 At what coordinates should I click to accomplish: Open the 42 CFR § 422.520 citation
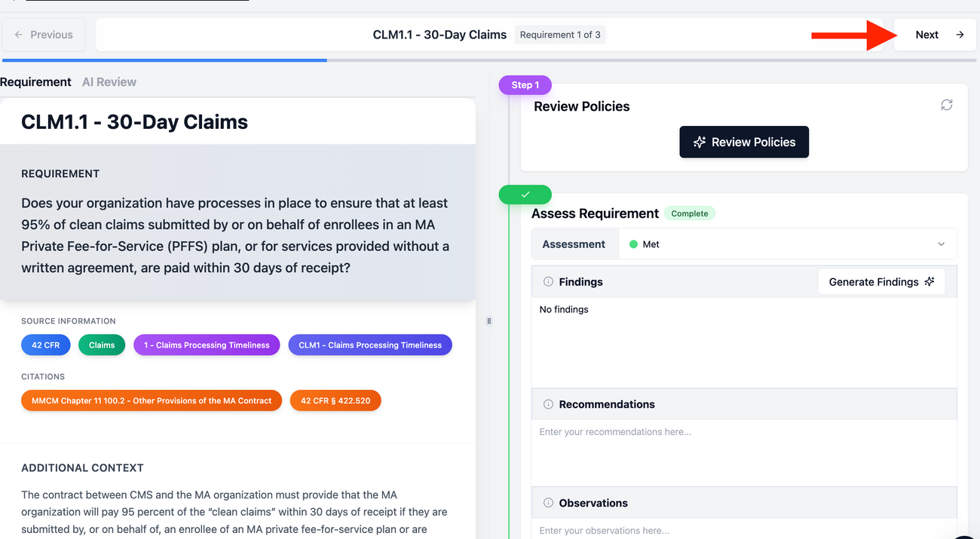coord(335,400)
